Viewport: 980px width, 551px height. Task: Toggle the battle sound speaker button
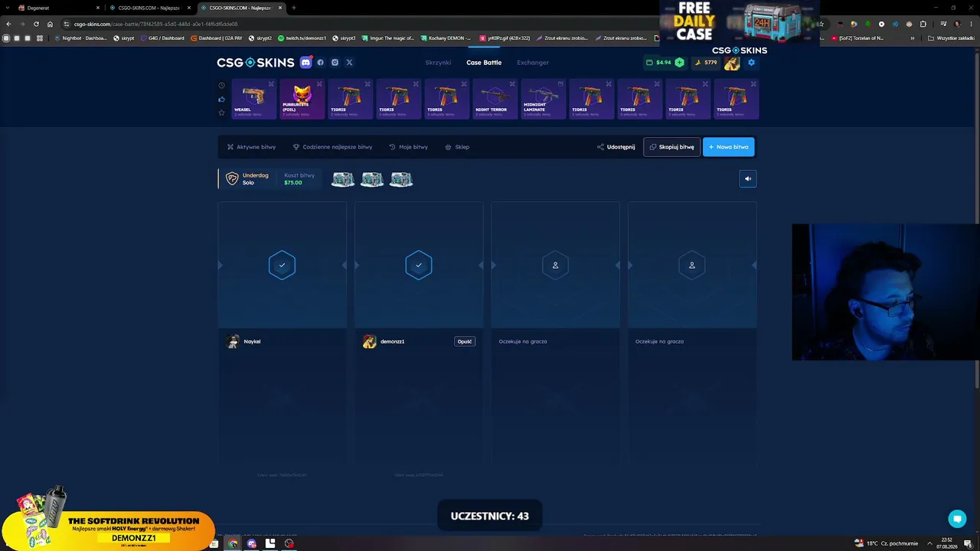748,179
